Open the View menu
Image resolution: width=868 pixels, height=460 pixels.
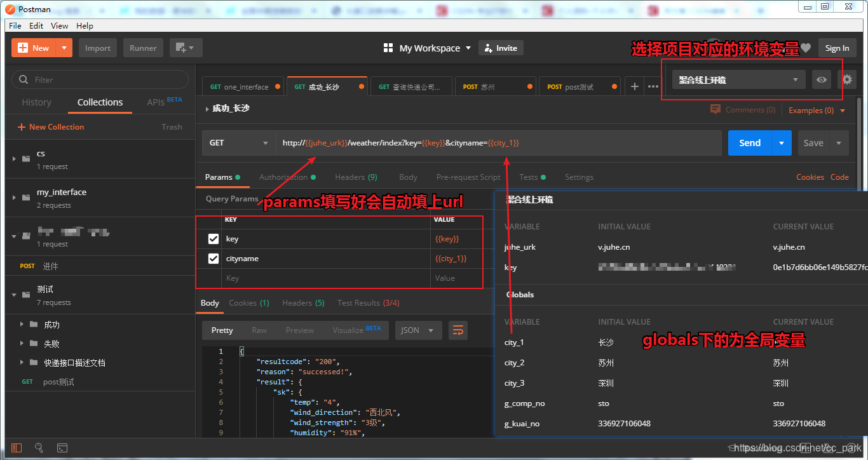click(60, 25)
